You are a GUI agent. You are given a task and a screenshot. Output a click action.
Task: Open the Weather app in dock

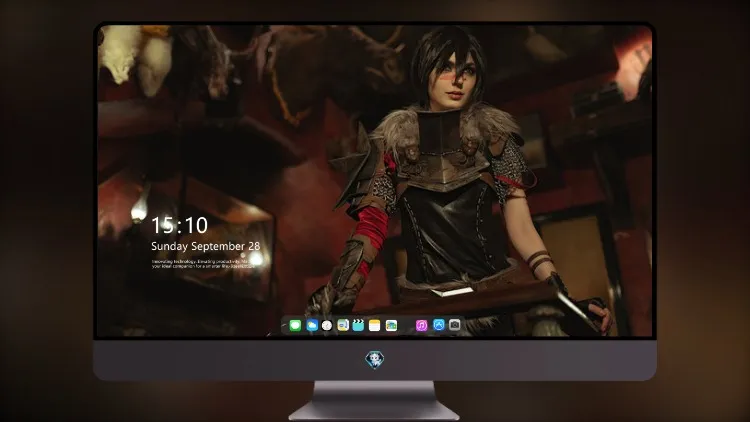coord(312,325)
